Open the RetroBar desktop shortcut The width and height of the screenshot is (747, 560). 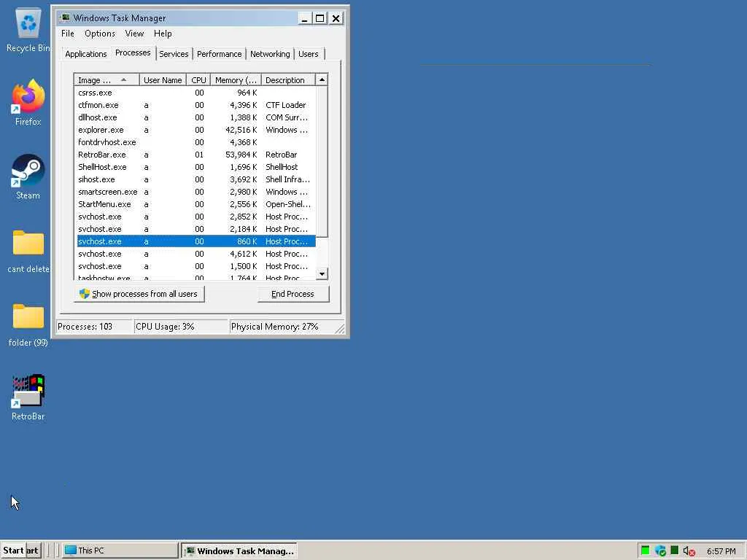point(28,398)
